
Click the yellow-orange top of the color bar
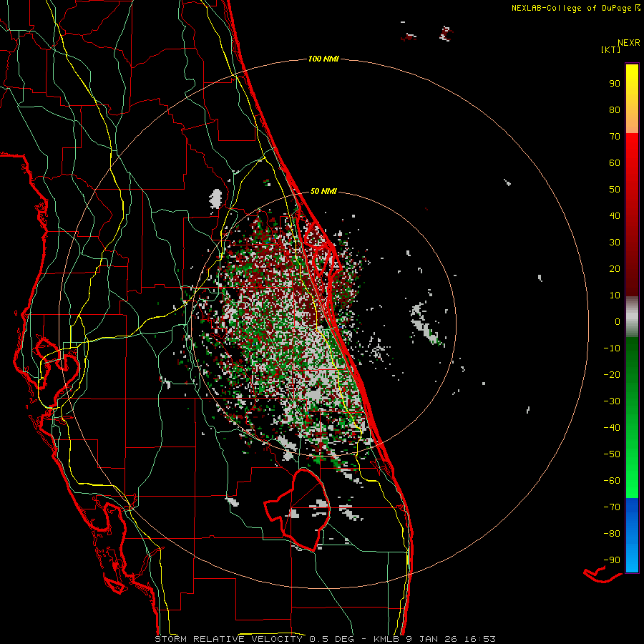pyautogui.click(x=632, y=99)
